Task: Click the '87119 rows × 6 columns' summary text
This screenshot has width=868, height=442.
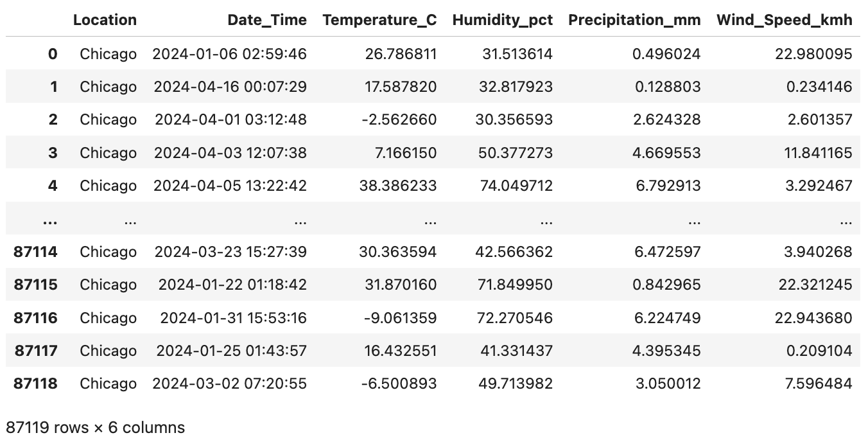Action: (95, 427)
